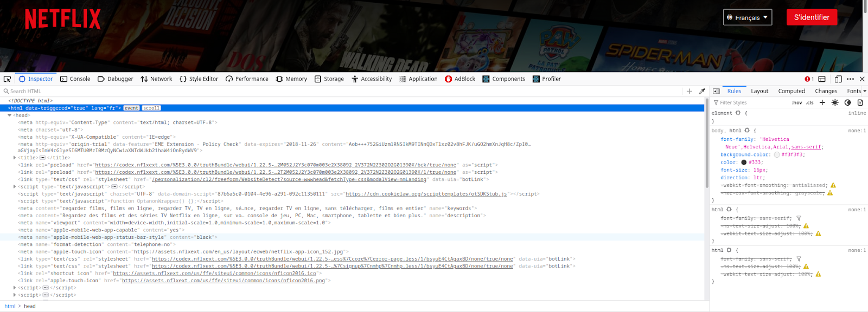Toggle print media simulation
The width and height of the screenshot is (868, 312).
click(x=860, y=103)
